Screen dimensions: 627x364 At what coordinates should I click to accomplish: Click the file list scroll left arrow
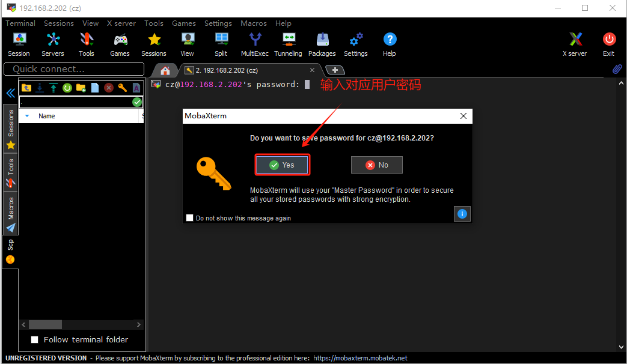(23, 324)
